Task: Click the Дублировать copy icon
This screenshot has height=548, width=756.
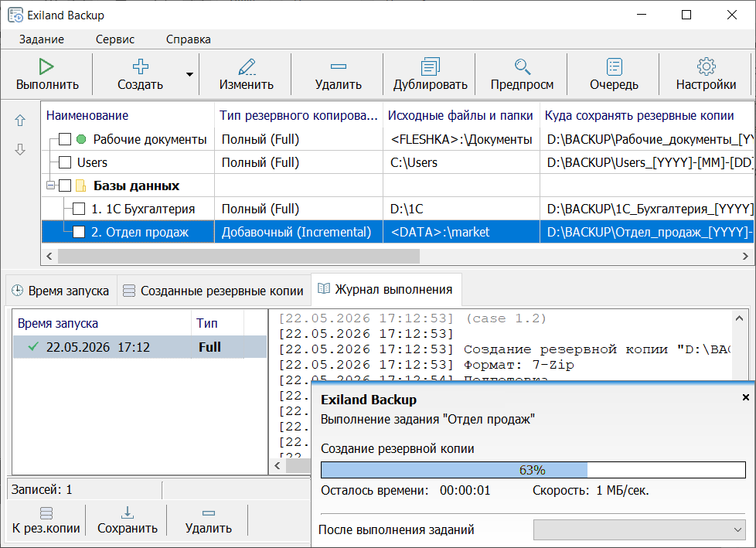Action: tap(430, 66)
